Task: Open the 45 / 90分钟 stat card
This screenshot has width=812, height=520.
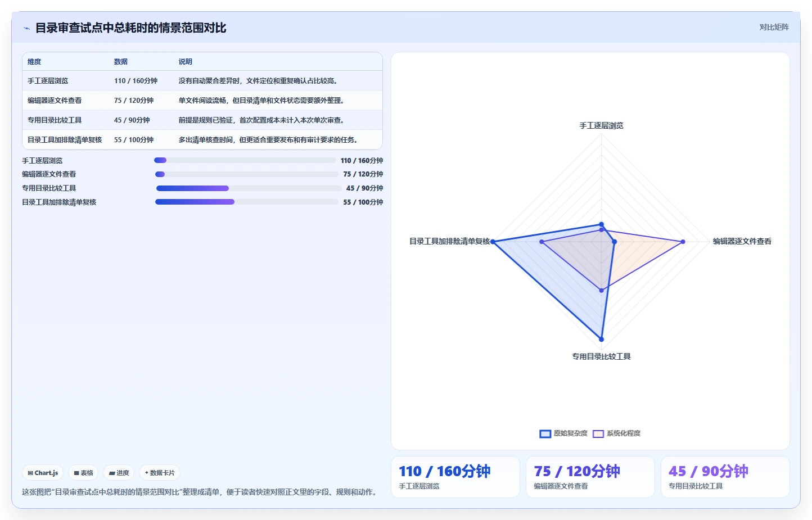Action: pos(725,477)
